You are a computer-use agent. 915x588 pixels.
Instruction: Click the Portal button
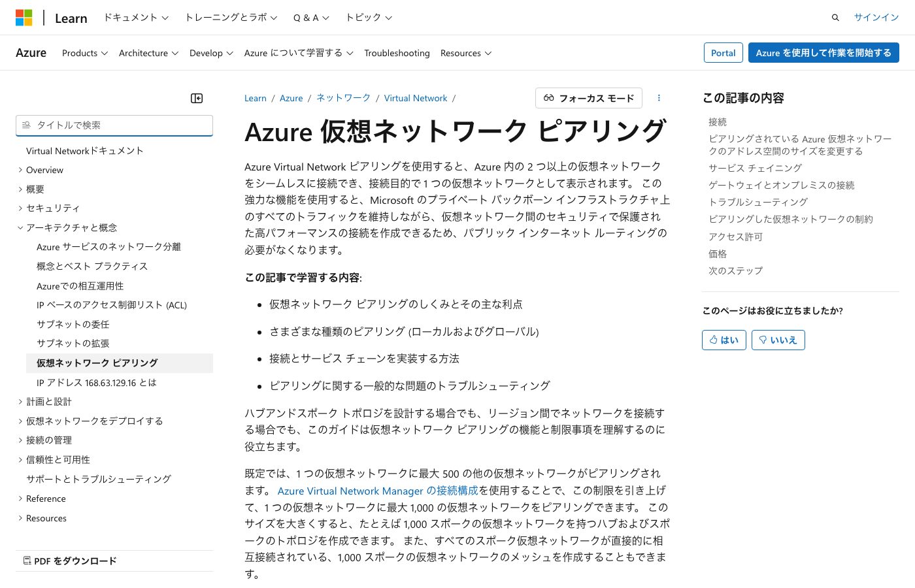pyautogui.click(x=723, y=53)
